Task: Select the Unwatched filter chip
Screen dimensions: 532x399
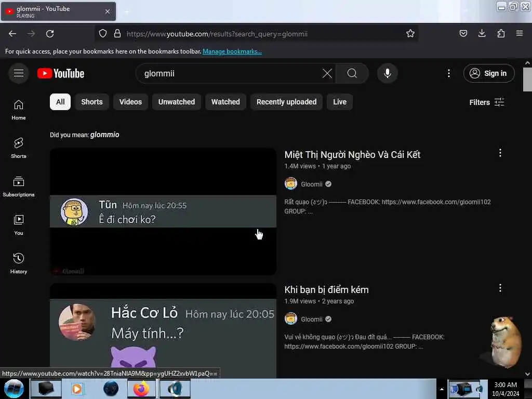Action: 177,102
